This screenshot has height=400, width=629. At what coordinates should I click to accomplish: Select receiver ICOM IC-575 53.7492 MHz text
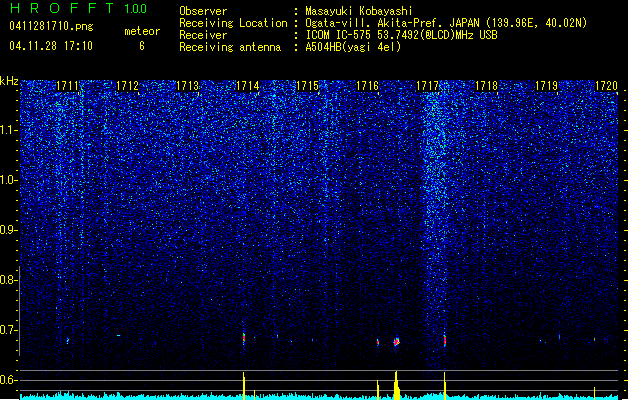tap(401, 35)
